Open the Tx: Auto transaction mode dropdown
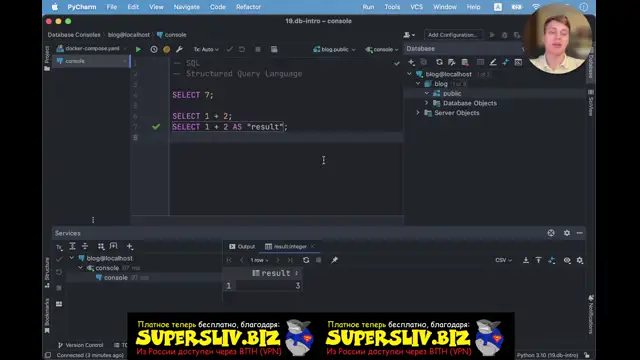This screenshot has width=640, height=360. click(x=206, y=49)
